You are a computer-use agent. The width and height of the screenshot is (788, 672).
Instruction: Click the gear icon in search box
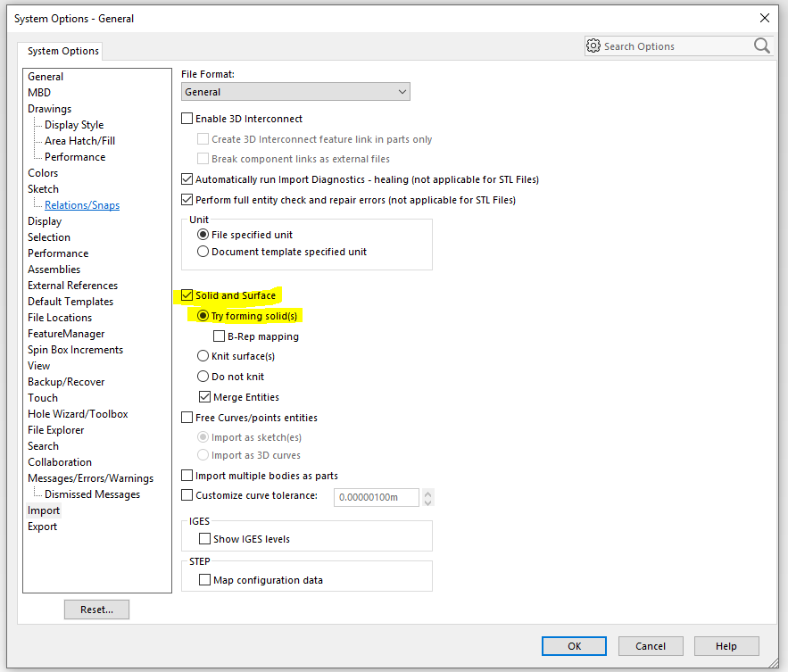tap(593, 46)
